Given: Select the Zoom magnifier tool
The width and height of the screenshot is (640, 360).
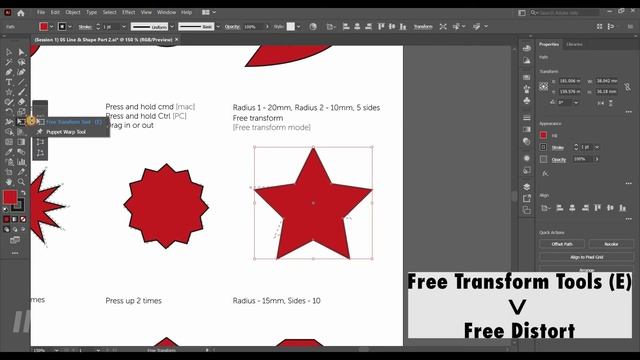Looking at the screenshot, I should tap(21, 182).
